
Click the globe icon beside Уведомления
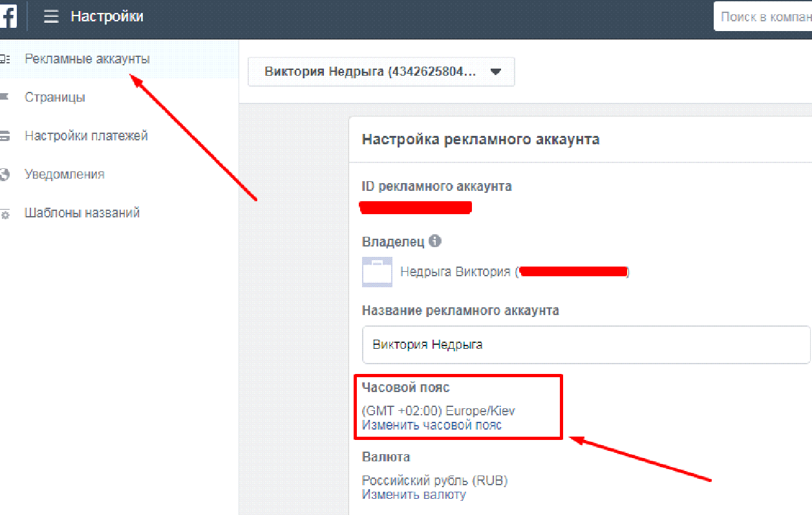click(5, 175)
